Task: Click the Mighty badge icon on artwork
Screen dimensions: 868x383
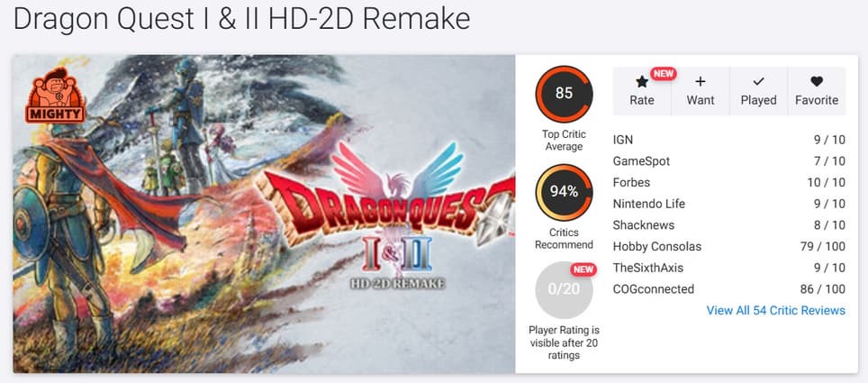Action: coord(55,96)
